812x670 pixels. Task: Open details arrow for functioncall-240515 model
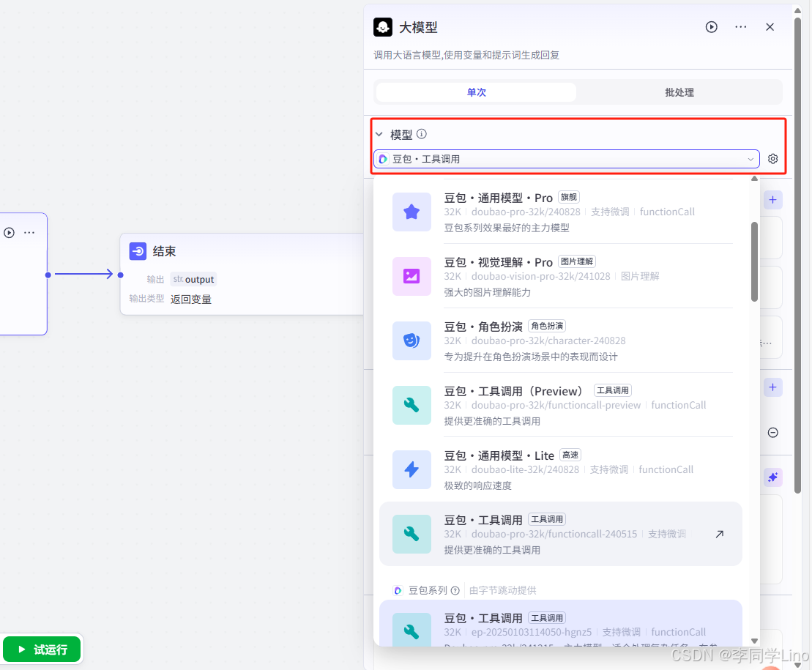pos(719,534)
